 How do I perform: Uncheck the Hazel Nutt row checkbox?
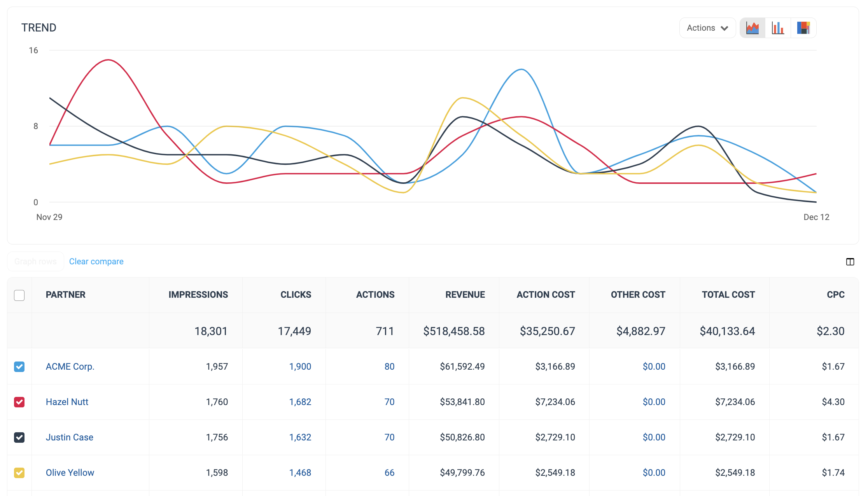click(19, 402)
